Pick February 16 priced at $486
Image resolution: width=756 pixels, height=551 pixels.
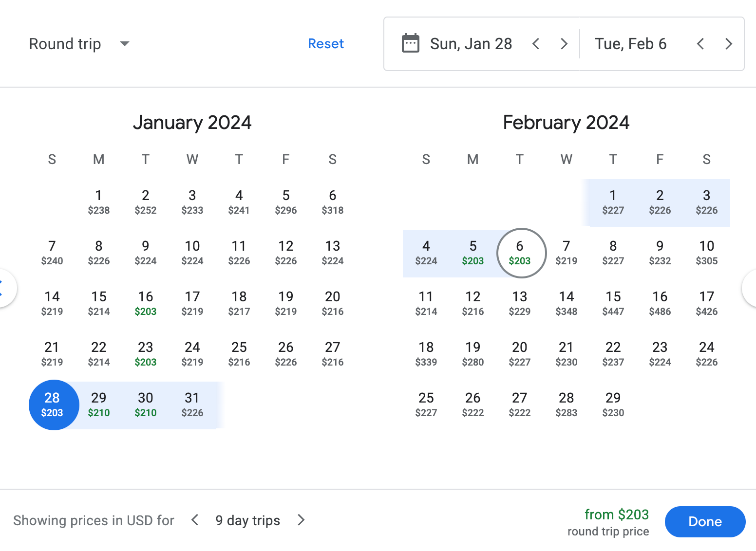tap(660, 303)
